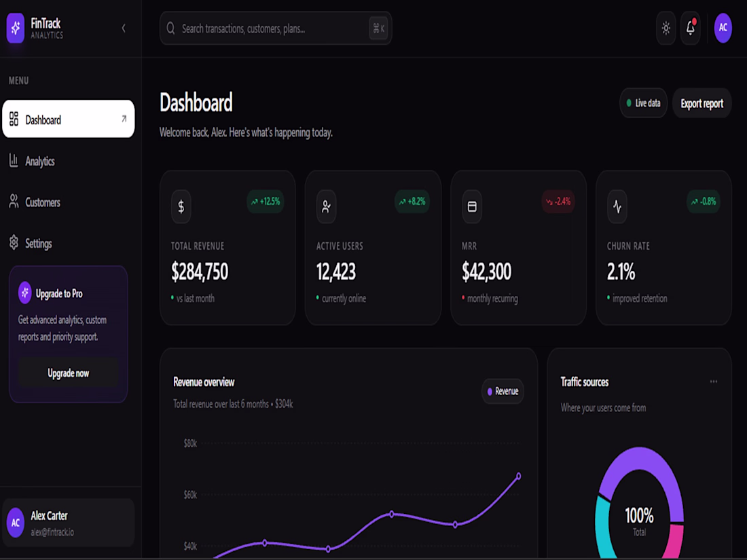Click the Active Users person icon
This screenshot has width=747, height=560.
[x=327, y=206]
